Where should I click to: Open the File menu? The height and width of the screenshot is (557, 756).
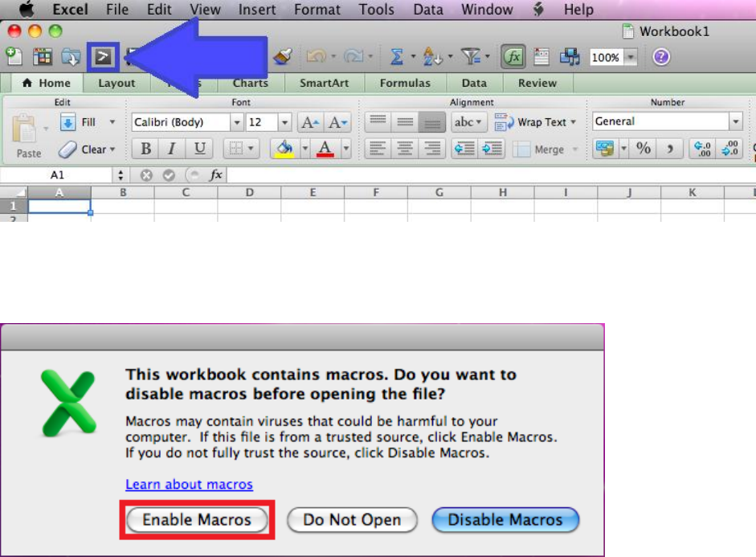[x=117, y=10]
